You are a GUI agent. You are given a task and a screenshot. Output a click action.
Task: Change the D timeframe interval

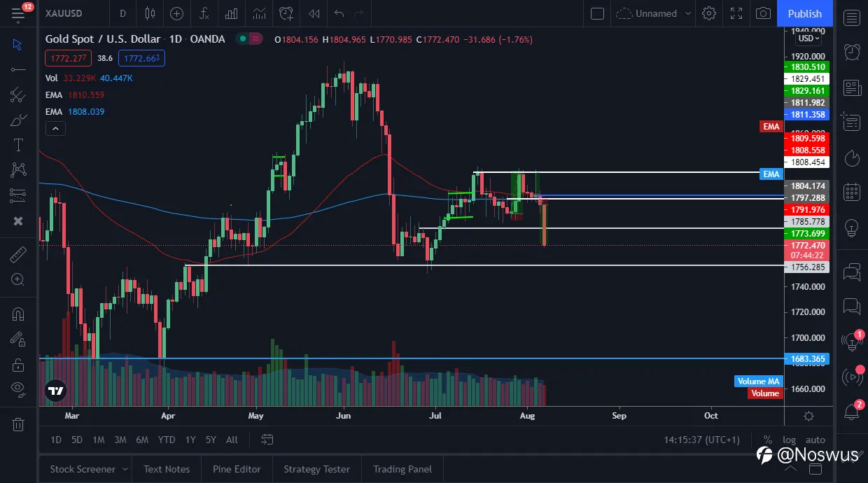click(123, 13)
